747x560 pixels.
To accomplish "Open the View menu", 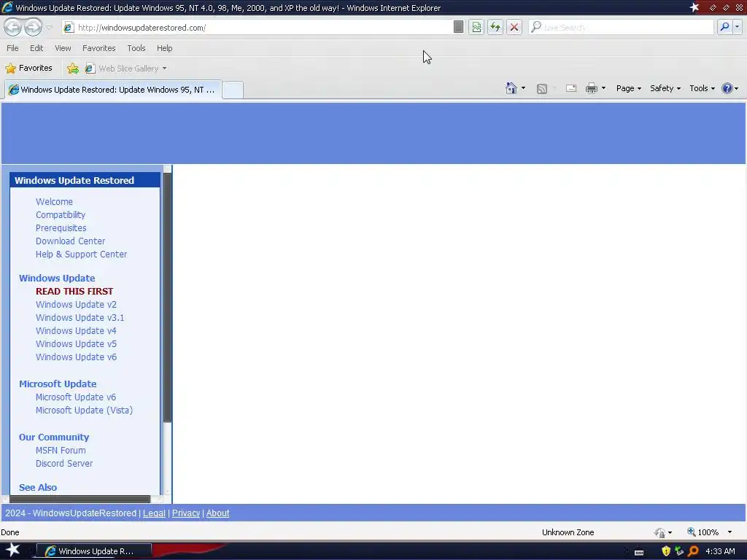I will (x=63, y=48).
